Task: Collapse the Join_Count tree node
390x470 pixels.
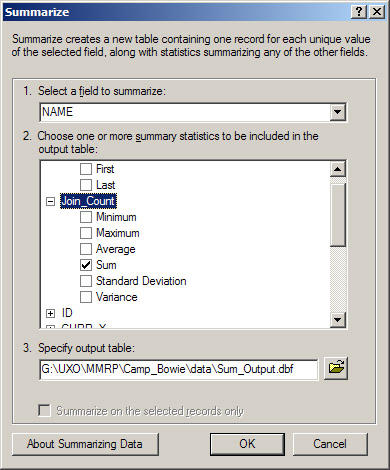Action: tap(50, 201)
